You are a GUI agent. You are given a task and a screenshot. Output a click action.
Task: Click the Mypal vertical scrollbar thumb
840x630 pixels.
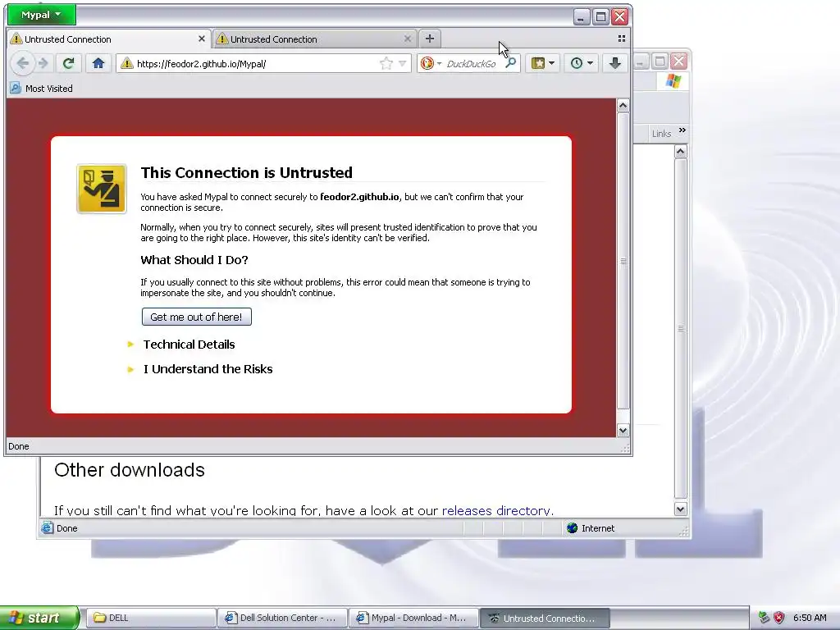623,261
